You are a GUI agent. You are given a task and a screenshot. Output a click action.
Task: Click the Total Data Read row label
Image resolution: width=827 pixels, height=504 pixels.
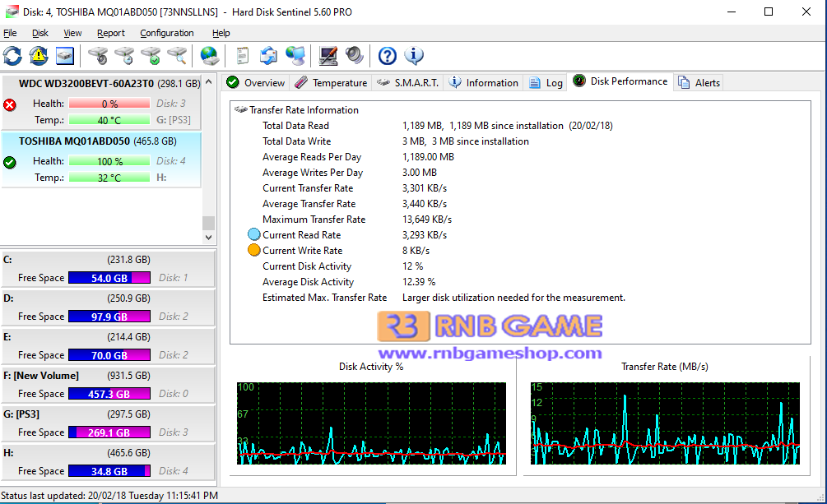pos(296,126)
